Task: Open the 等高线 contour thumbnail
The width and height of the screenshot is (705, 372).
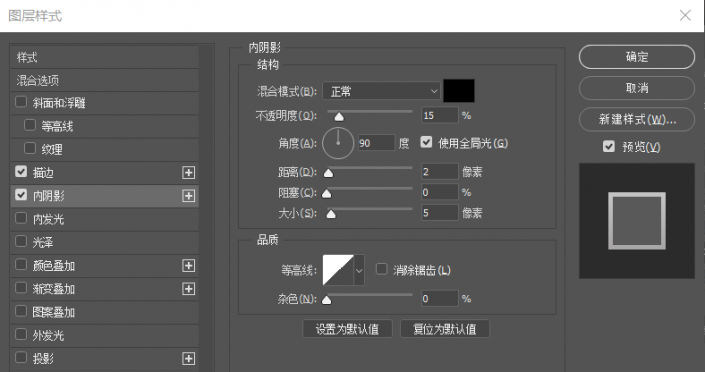Action: (x=338, y=270)
